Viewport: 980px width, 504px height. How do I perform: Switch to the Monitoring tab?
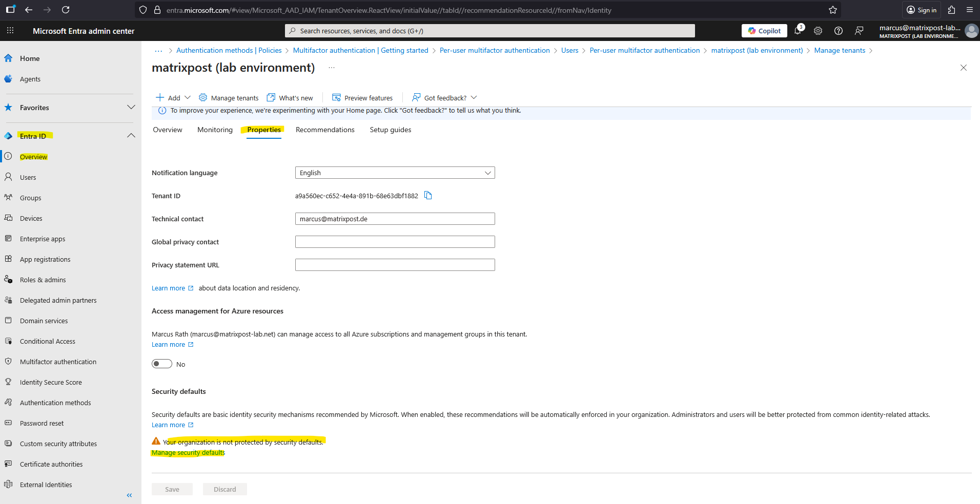click(x=215, y=130)
